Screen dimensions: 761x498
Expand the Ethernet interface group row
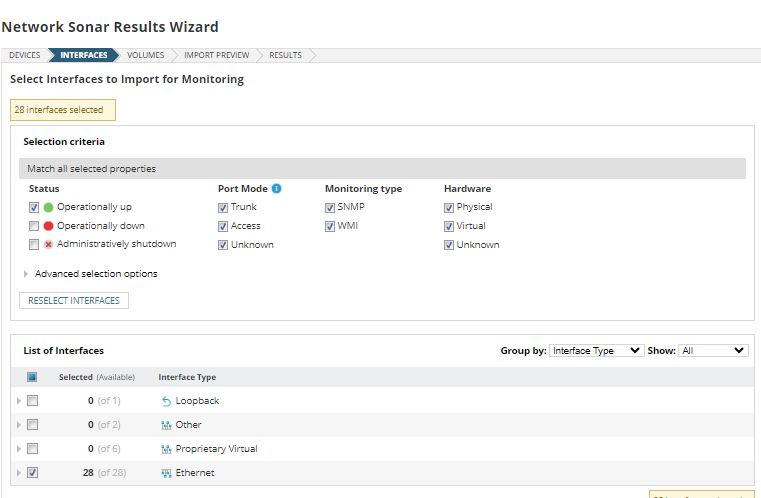coord(18,473)
